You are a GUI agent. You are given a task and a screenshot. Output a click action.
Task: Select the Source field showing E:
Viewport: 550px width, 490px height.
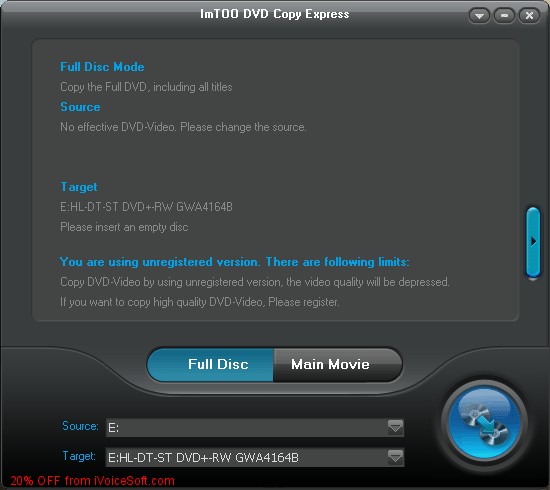[x=255, y=427]
